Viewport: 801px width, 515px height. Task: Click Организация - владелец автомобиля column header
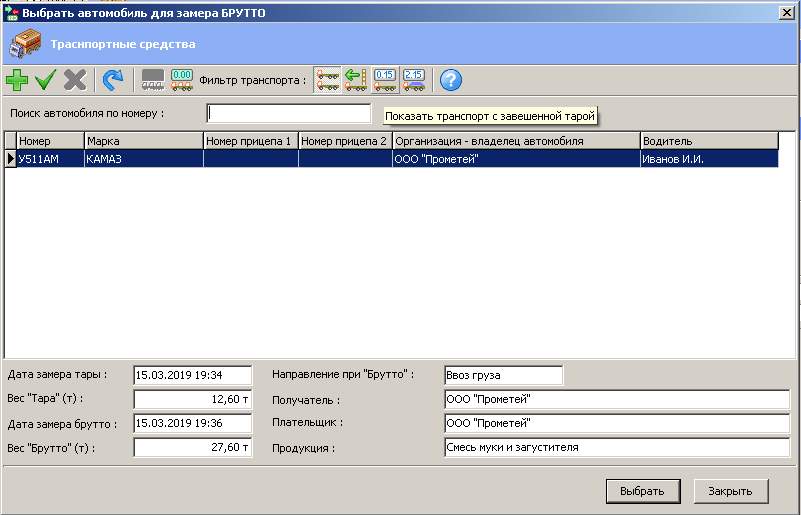[515, 141]
